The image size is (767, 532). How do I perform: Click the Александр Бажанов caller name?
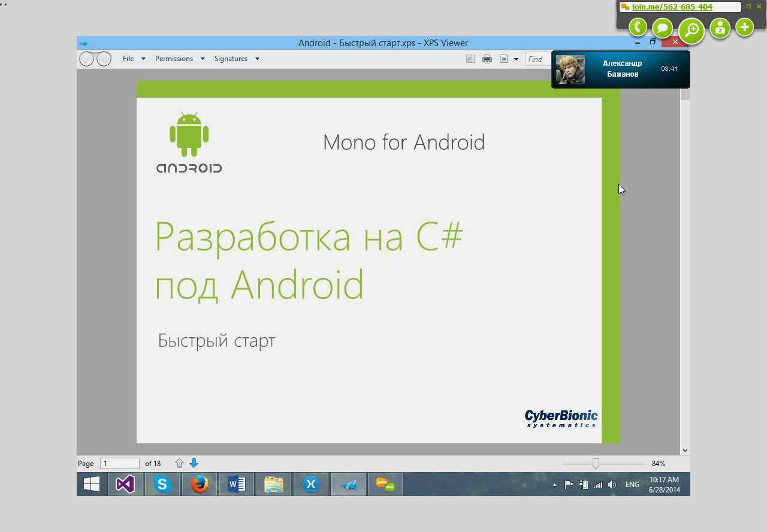(622, 69)
